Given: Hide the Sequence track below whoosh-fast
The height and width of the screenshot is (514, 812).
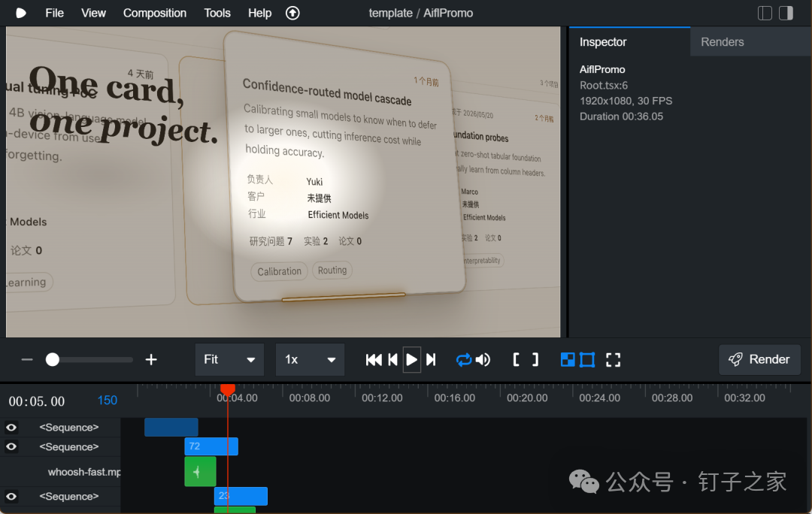Looking at the screenshot, I should point(11,497).
